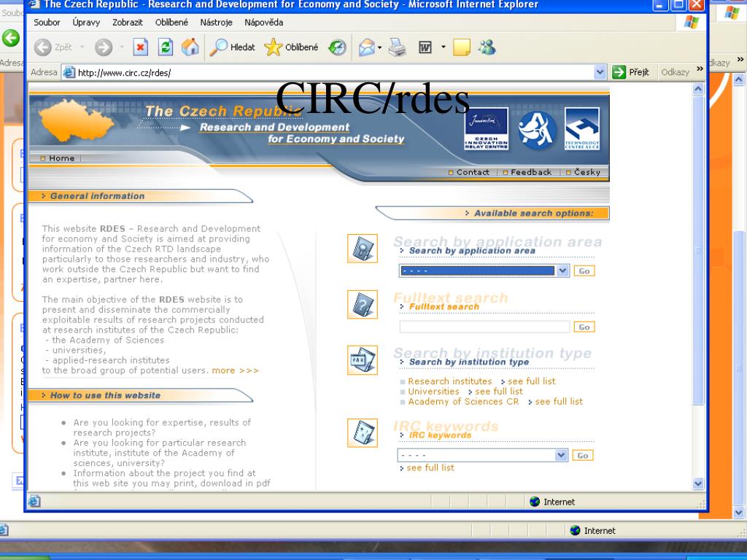Click 'see full list' beside Research institutes
Screen dimensions: 747x560
coord(531,381)
